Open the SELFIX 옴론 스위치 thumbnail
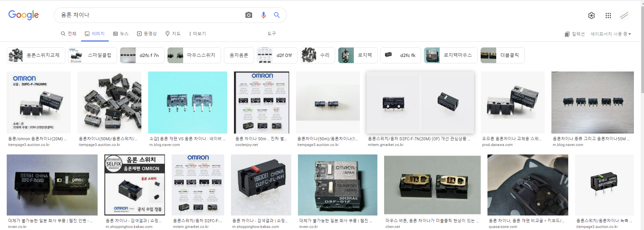The height and width of the screenshot is (230, 644). [x=135, y=185]
